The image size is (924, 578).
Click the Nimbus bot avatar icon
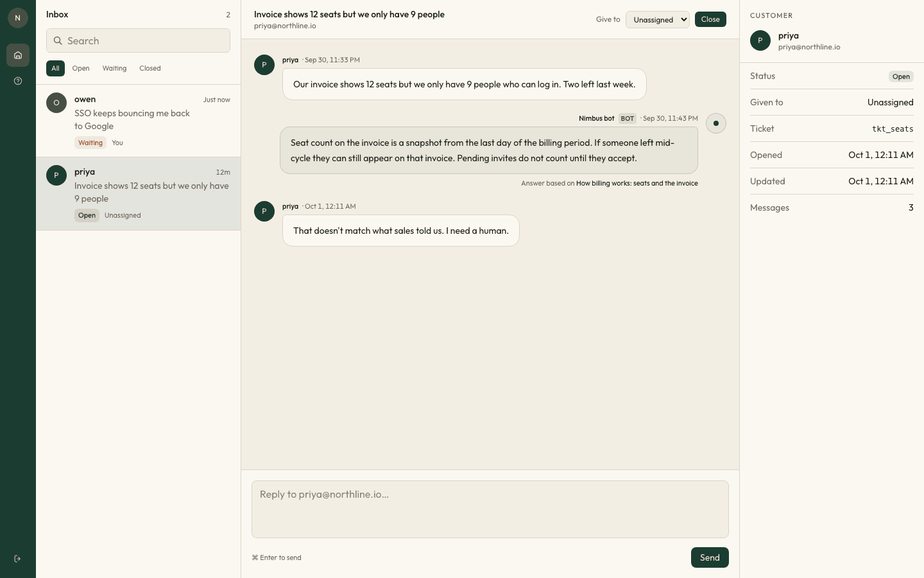[716, 123]
